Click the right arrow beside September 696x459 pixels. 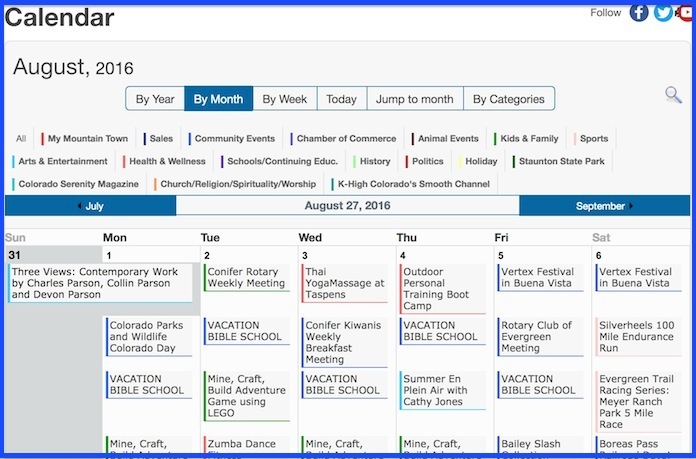[x=631, y=206]
